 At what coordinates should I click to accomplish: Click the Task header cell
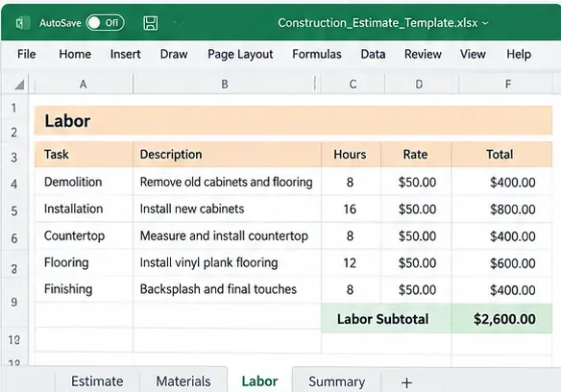(84, 155)
